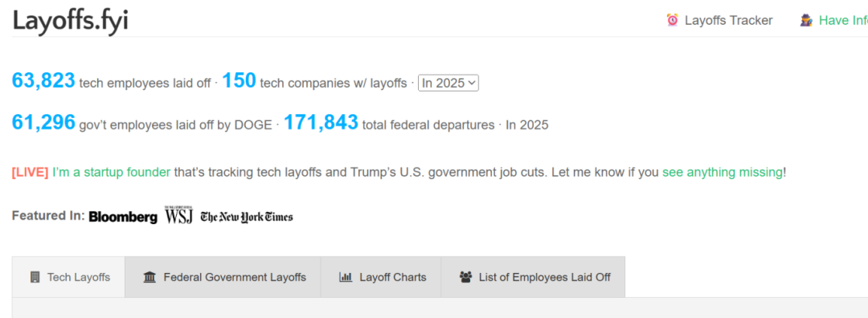This screenshot has width=868, height=318.
Task: Open List of Employees Laid Off tab
Action: coord(533,277)
